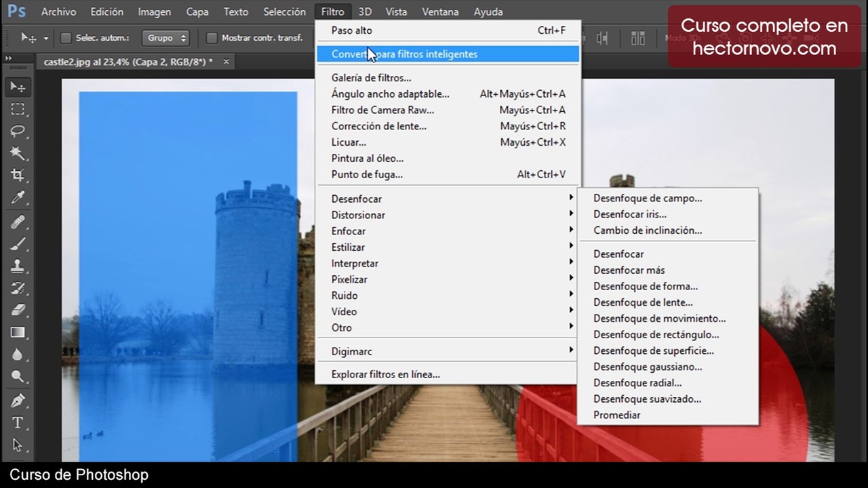Viewport: 868px width, 488px height.
Task: Select the Dodge tool
Action: pos(18,377)
